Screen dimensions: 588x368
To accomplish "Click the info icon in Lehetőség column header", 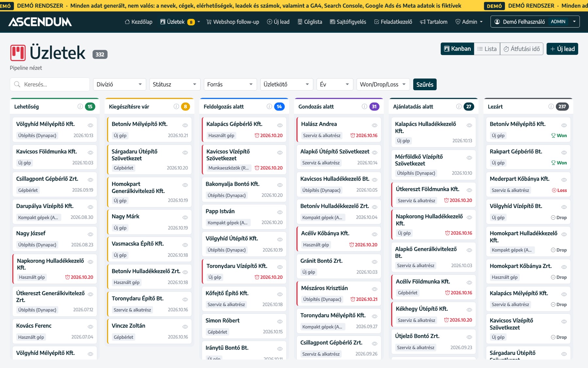I will pyautogui.click(x=80, y=106).
